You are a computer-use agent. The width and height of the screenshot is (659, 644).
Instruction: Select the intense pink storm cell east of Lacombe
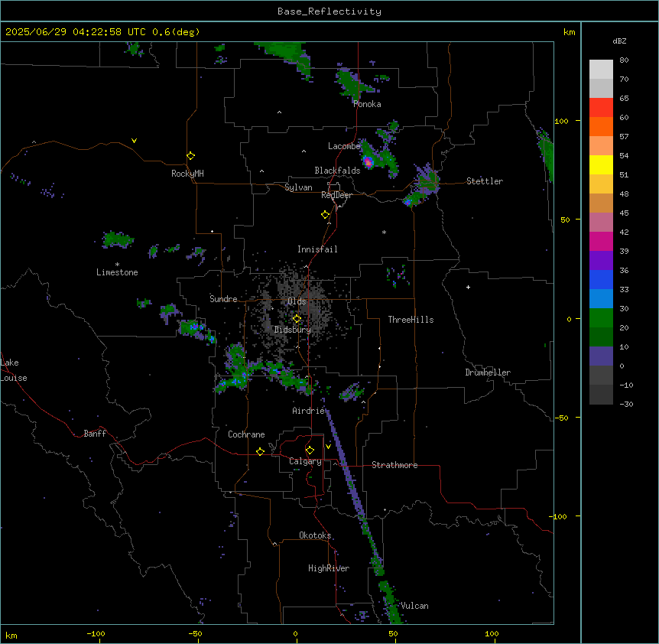tap(368, 162)
